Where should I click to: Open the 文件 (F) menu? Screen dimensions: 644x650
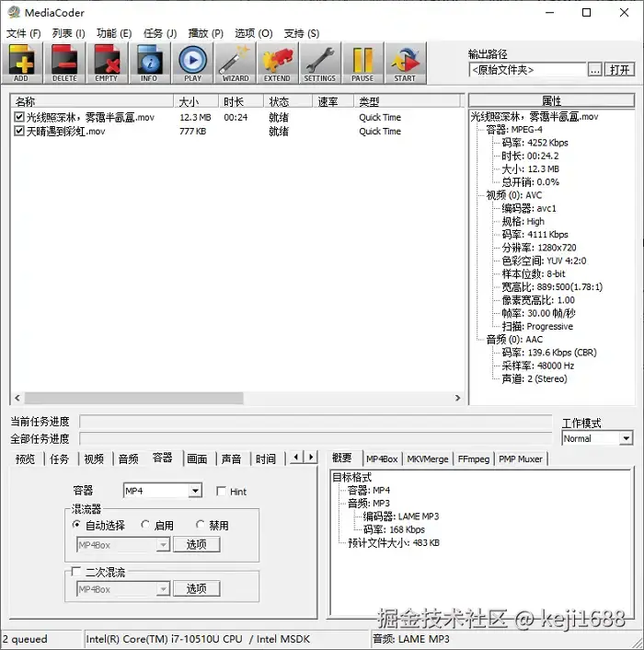point(24,33)
